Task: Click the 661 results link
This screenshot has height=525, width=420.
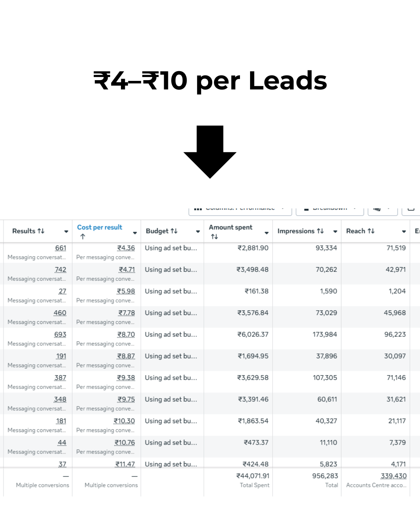Action: pos(61,248)
